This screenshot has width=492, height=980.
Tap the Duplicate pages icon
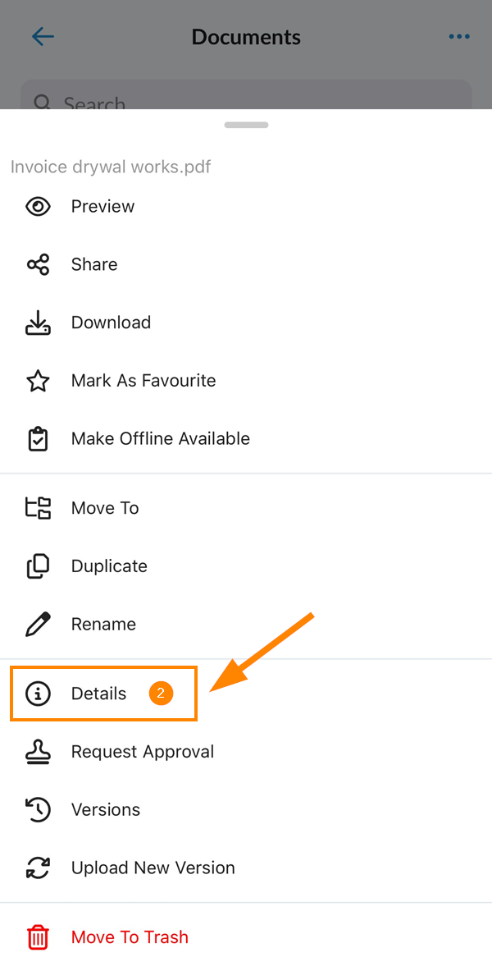coord(38,566)
